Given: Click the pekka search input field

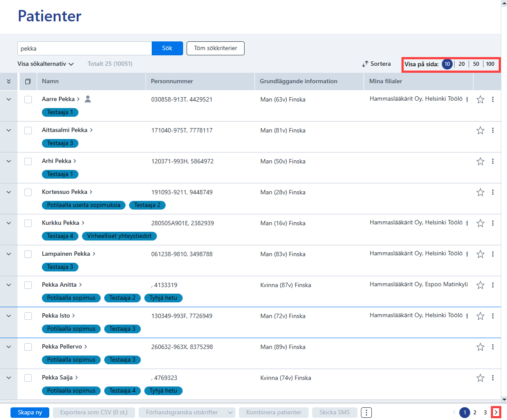Looking at the screenshot, I should pyautogui.click(x=85, y=48).
